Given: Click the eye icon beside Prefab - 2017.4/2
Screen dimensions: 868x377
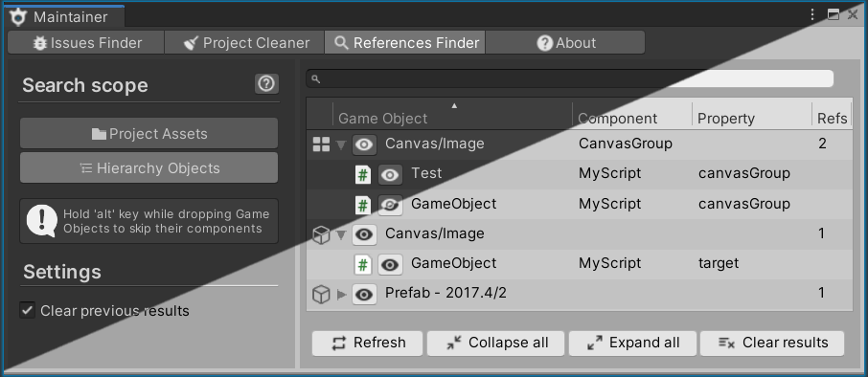Looking at the screenshot, I should click(x=364, y=295).
